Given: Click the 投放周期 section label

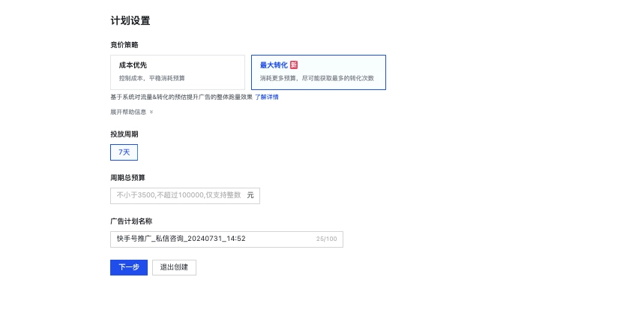Looking at the screenshot, I should [x=124, y=134].
